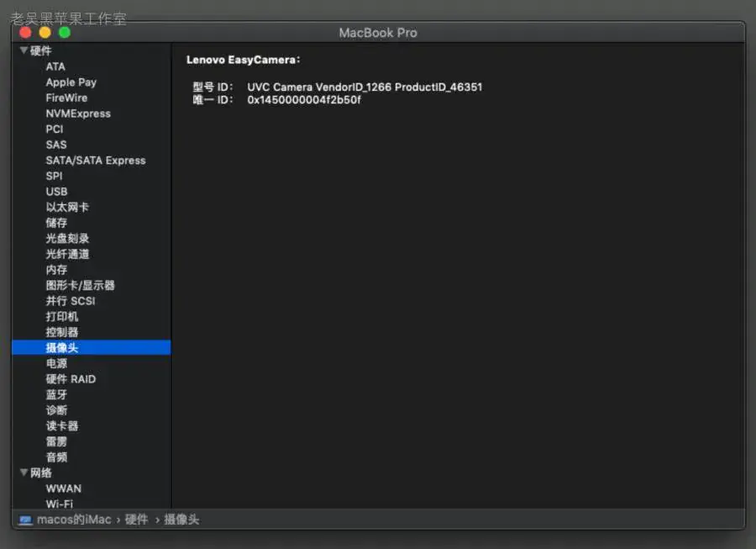756x549 pixels.
Task: Collapse the 网络 network section triangle
Action: pyautogui.click(x=24, y=472)
